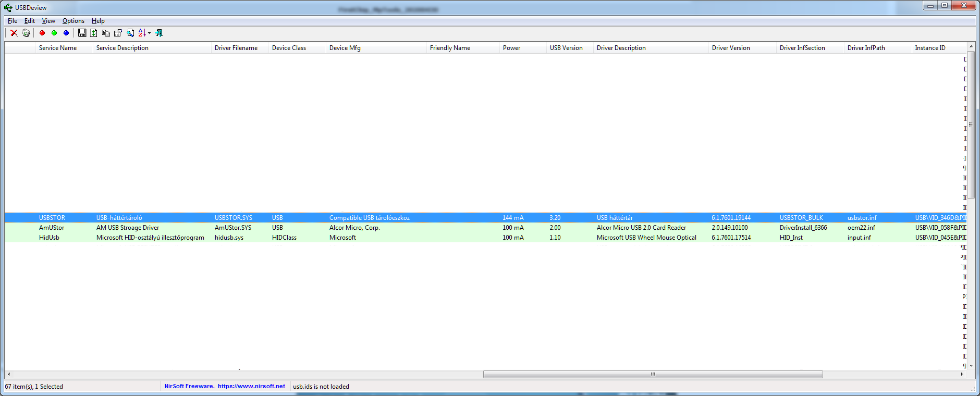The height and width of the screenshot is (396, 980).
Task: Click 'Microsoft USB Wheel Mouse Optical' description
Action: click(x=646, y=238)
